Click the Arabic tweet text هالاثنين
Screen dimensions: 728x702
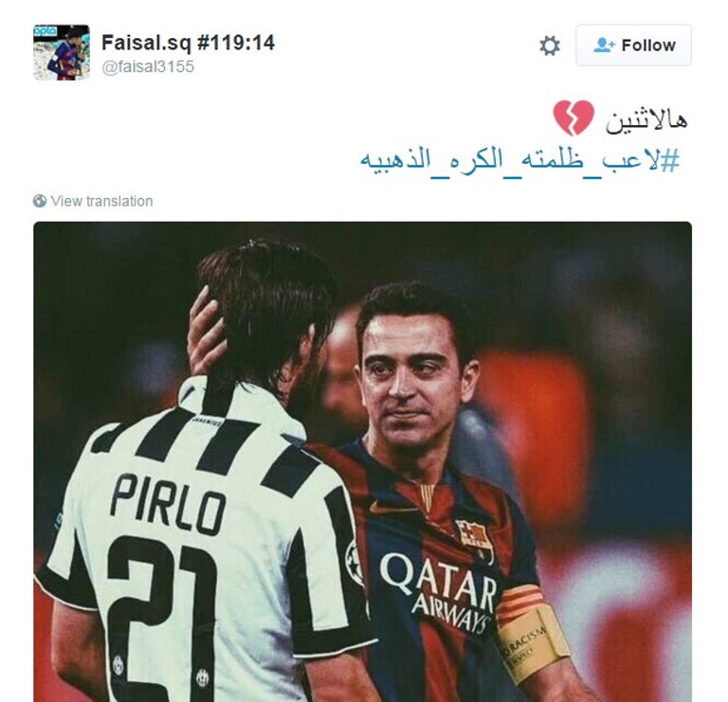(646, 120)
